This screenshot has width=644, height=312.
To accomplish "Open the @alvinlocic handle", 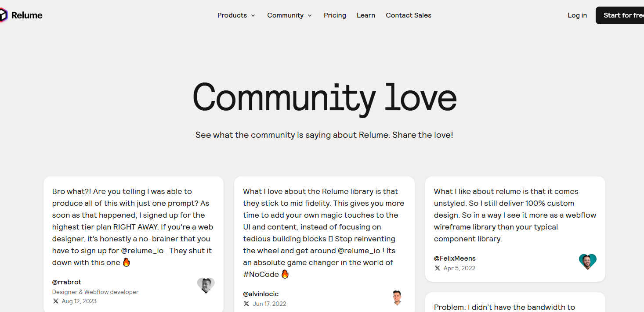I will [x=261, y=294].
